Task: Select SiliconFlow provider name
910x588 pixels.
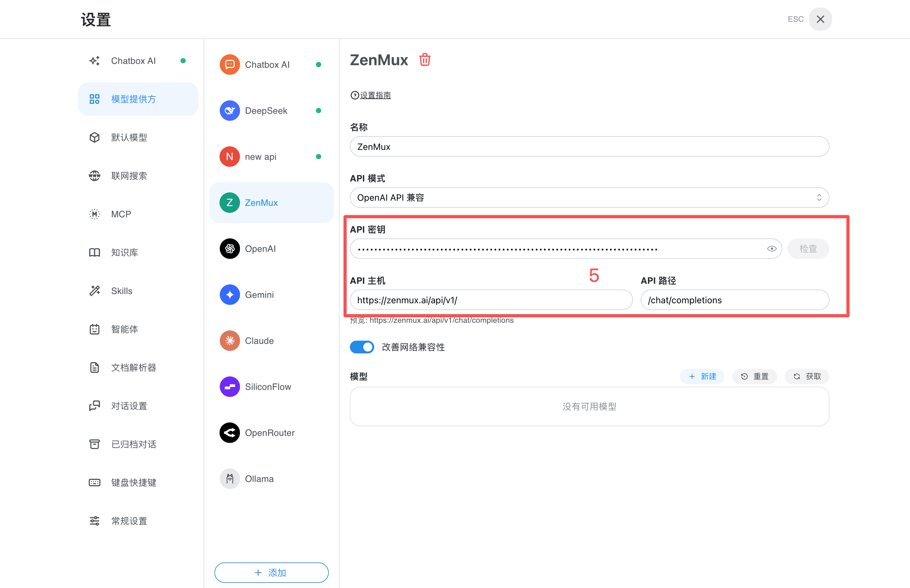Action: [x=268, y=387]
